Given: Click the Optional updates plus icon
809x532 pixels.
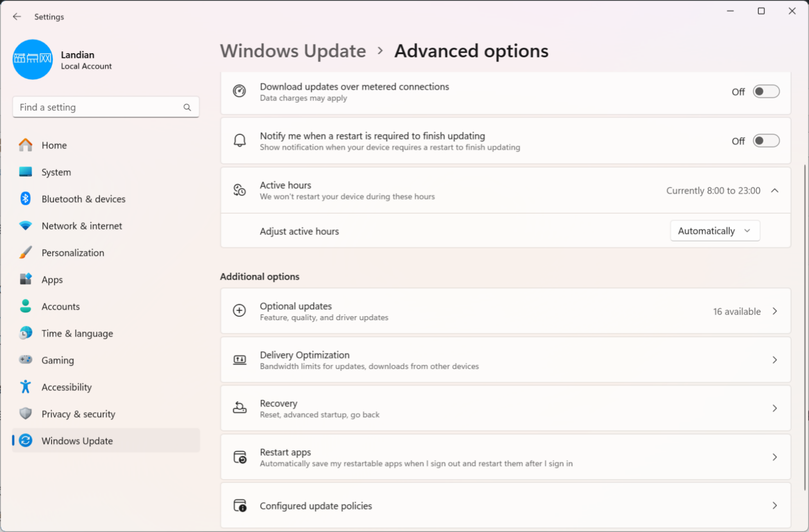Looking at the screenshot, I should (x=239, y=311).
